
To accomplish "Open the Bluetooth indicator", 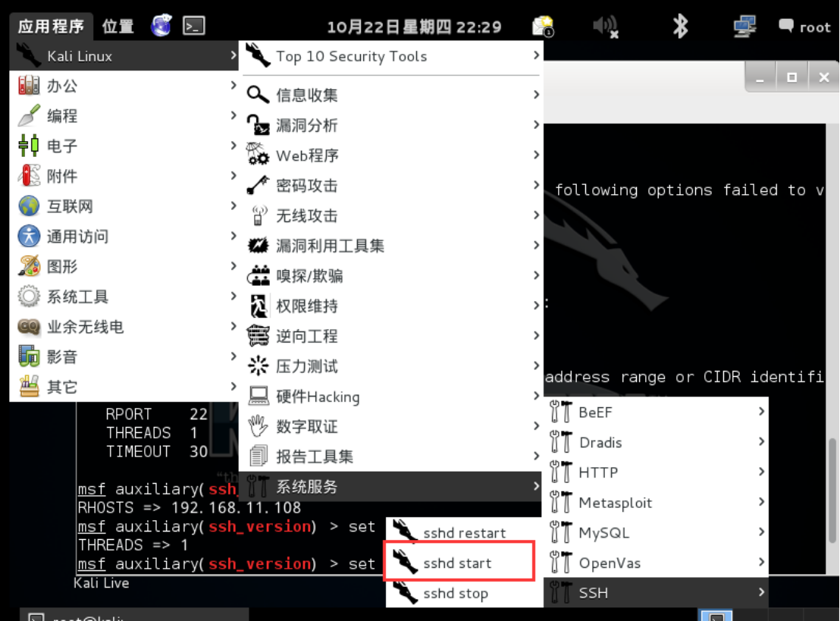I will point(680,26).
